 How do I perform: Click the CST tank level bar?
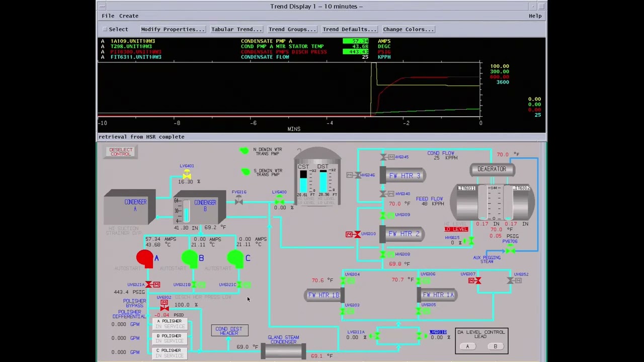[303, 182]
